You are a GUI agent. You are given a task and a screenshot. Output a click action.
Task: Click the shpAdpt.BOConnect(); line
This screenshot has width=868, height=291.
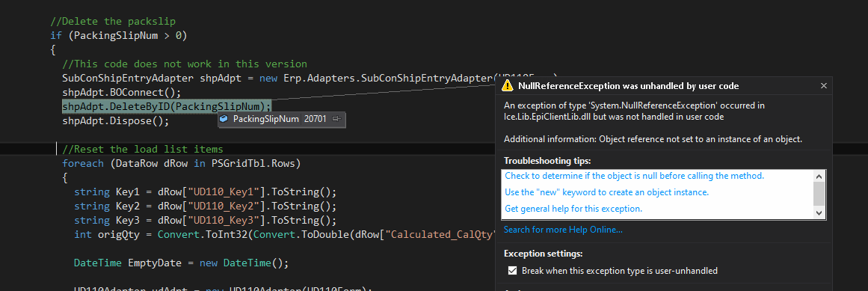tap(121, 92)
